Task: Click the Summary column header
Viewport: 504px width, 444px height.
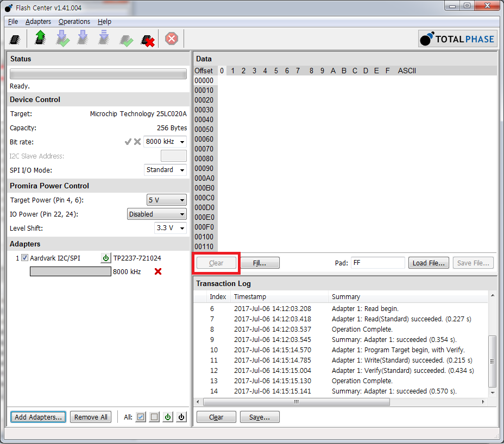Action: pyautogui.click(x=408, y=296)
